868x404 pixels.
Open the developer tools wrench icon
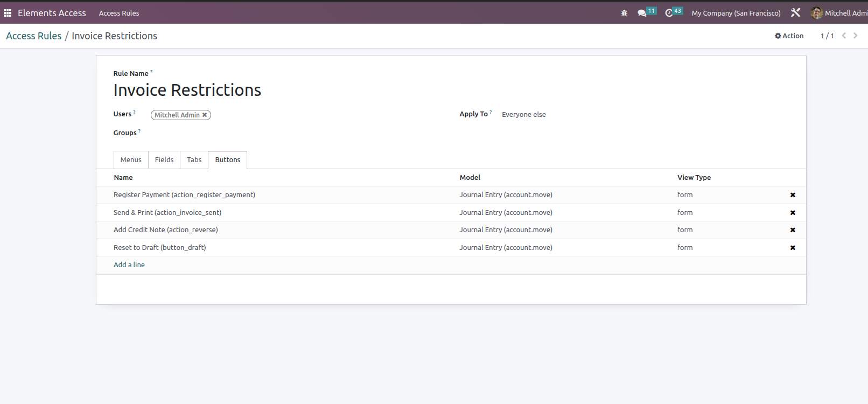(x=795, y=13)
